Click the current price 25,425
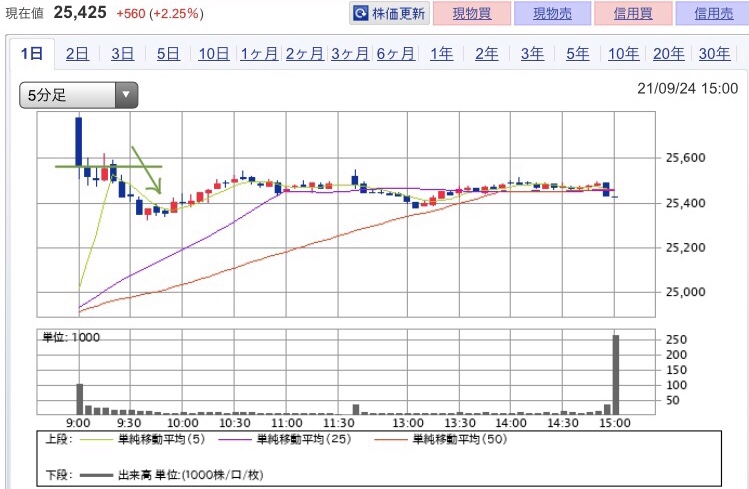Viewport: 749px width, 489px height. (x=80, y=12)
